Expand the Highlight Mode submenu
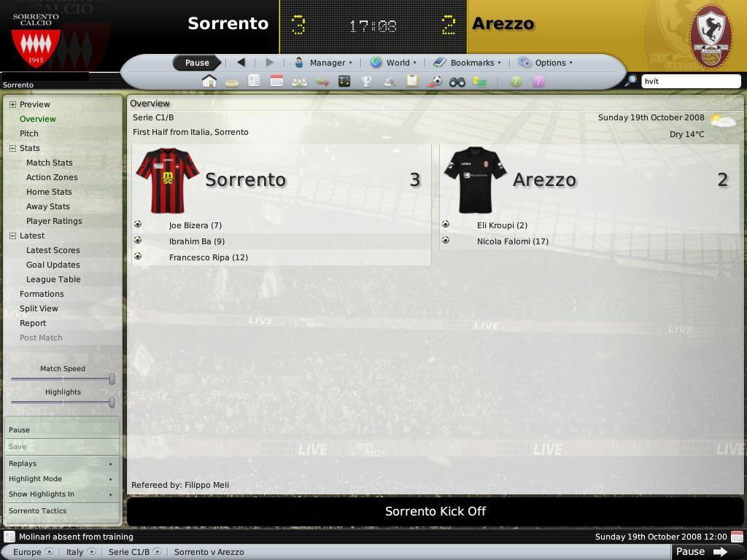This screenshot has height=560, width=747. click(x=61, y=478)
